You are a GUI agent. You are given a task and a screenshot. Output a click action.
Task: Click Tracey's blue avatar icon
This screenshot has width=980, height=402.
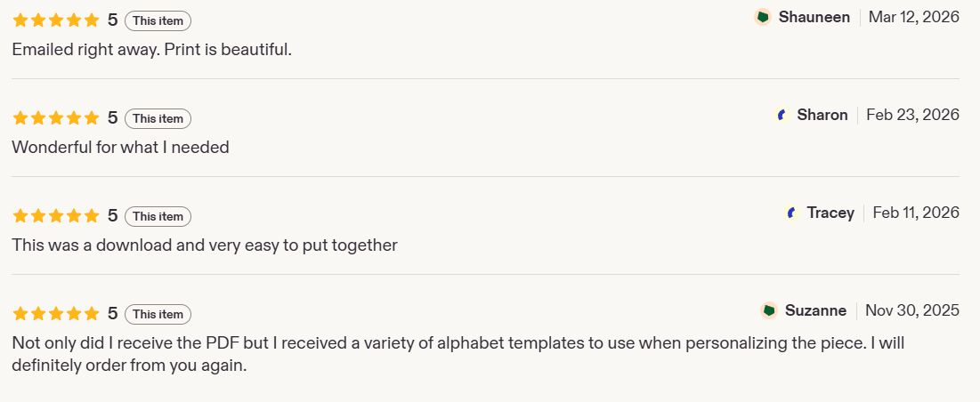791,213
